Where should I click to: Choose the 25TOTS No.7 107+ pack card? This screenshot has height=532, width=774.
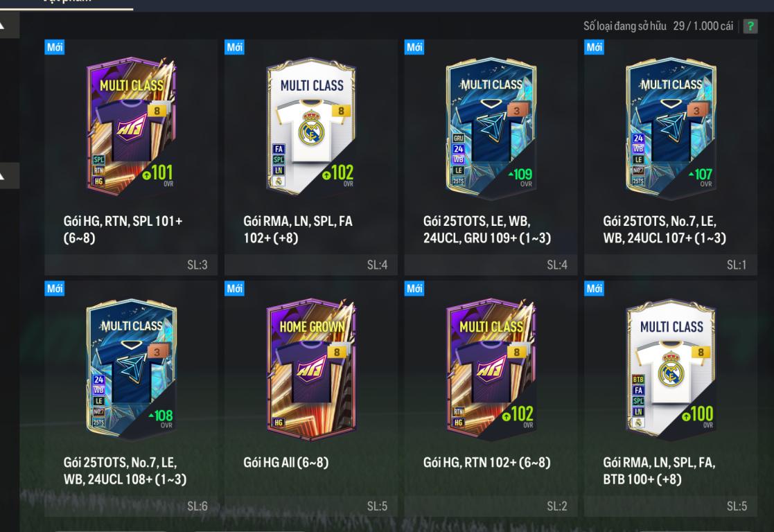(670, 157)
